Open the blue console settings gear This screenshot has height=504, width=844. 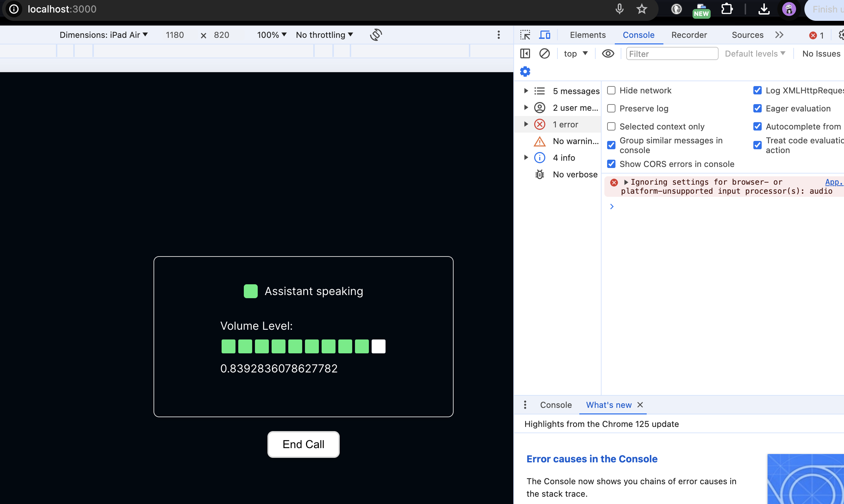tap(525, 72)
